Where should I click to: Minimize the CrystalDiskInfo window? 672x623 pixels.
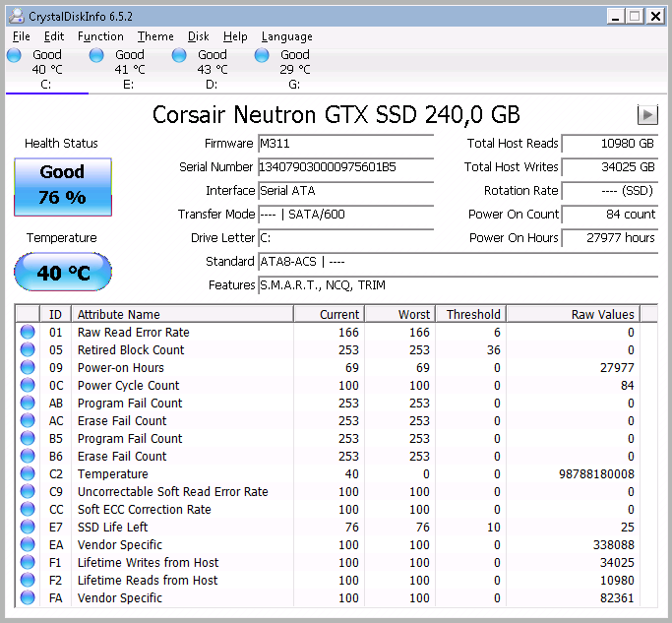coord(616,17)
